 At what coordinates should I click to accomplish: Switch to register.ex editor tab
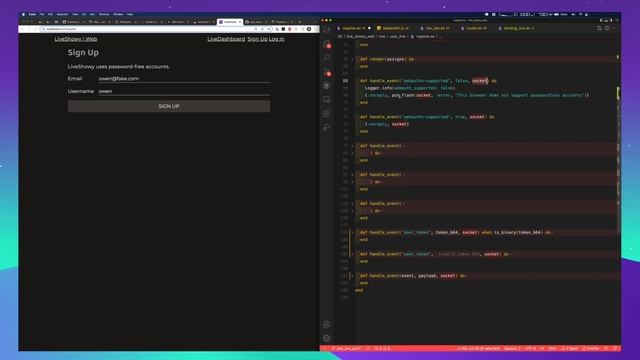tap(353, 28)
